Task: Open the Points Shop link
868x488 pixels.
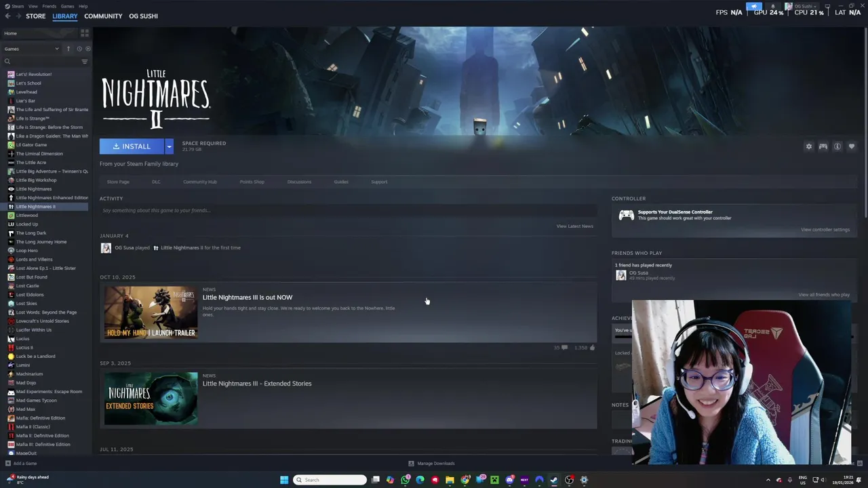Action: click(252, 182)
